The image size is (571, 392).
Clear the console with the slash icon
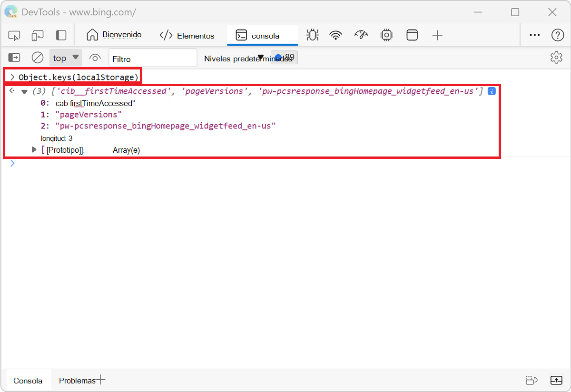coord(38,57)
